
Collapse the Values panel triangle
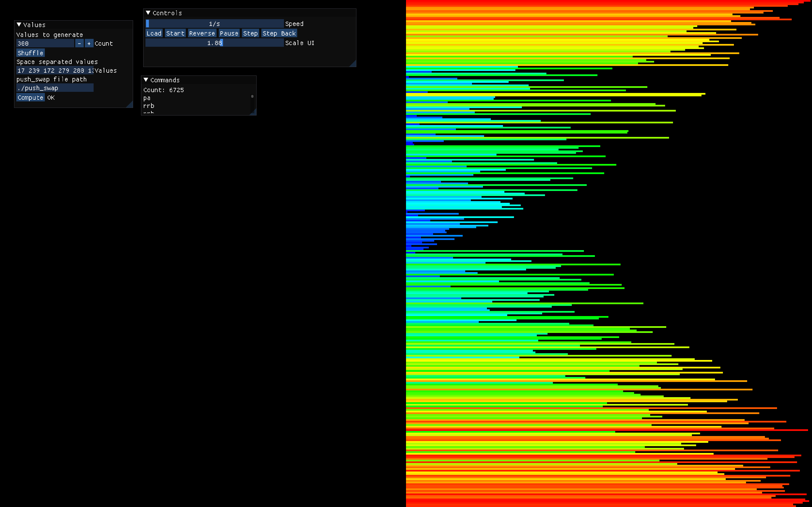(19, 25)
